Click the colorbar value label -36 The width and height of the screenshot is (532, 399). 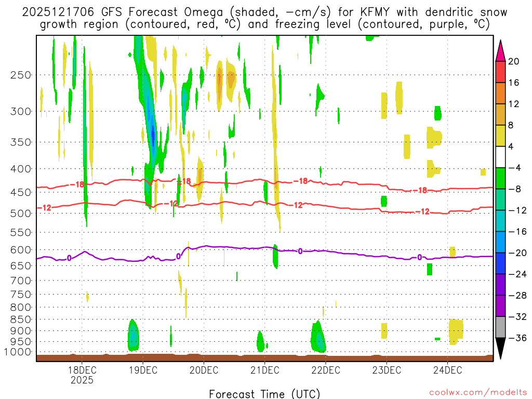pos(517,338)
